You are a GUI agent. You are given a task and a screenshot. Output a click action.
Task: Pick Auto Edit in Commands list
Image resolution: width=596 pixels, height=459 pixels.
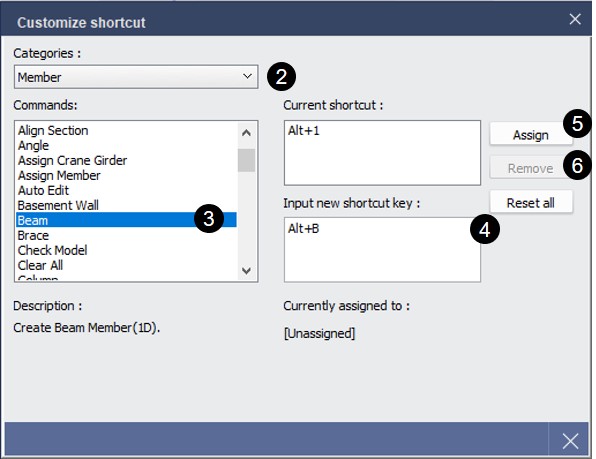click(x=126, y=190)
